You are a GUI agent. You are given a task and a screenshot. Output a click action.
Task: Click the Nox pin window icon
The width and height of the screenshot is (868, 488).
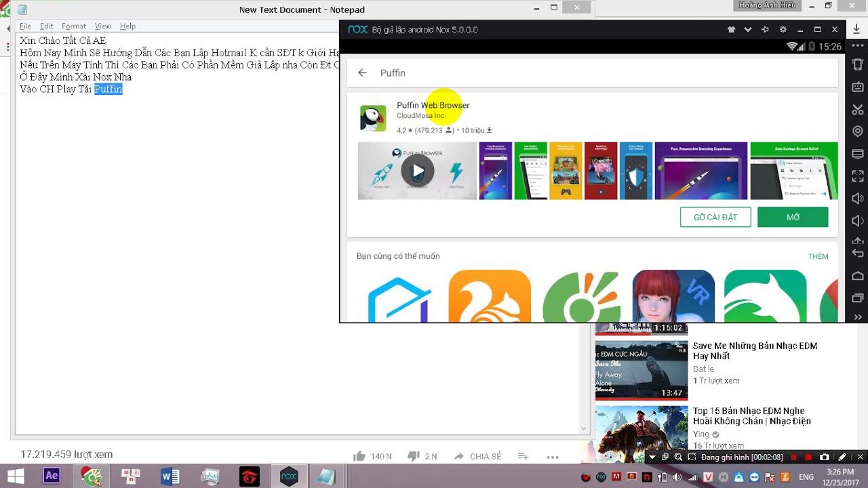(766, 30)
